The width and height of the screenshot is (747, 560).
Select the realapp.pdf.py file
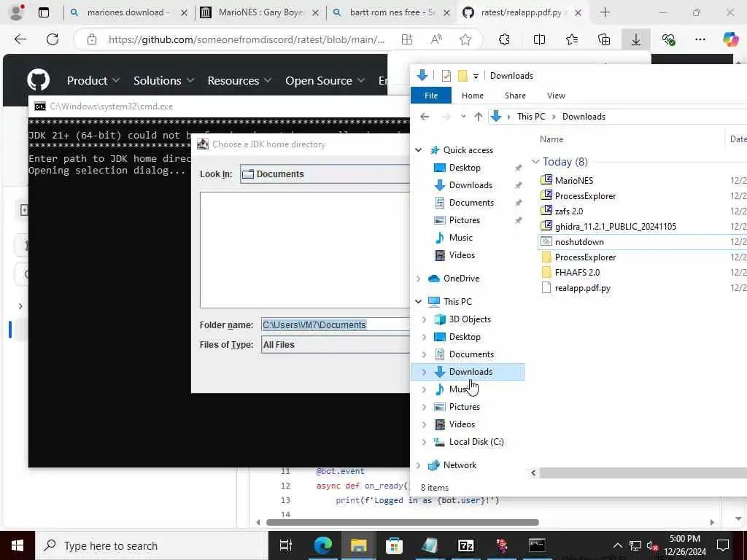point(582,288)
